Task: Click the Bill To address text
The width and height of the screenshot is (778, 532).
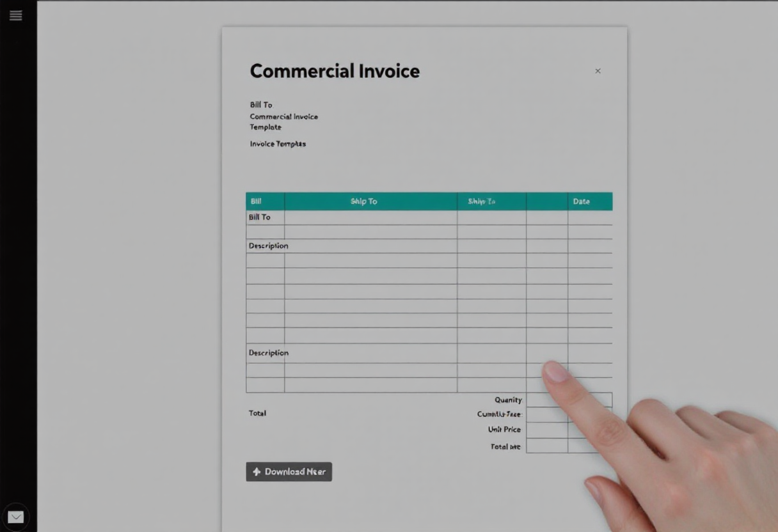Action: point(283,121)
